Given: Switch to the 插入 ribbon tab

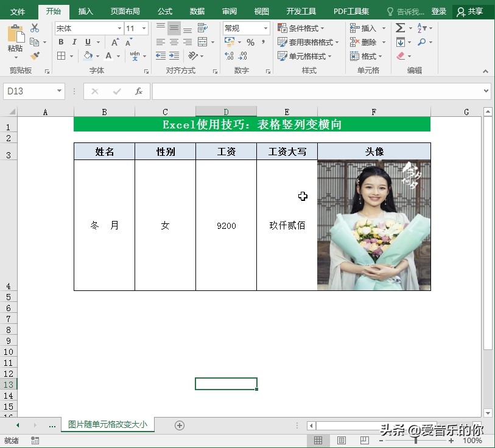Looking at the screenshot, I should (x=85, y=11).
